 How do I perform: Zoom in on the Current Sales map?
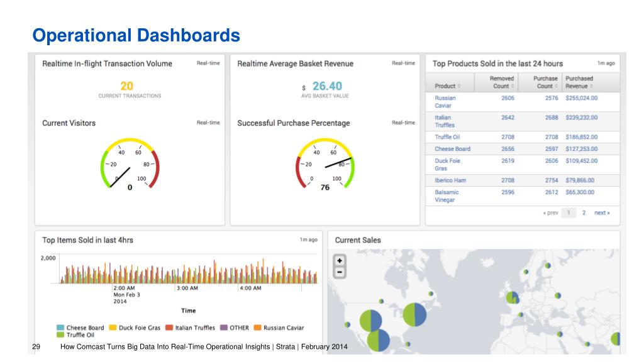tap(339, 261)
